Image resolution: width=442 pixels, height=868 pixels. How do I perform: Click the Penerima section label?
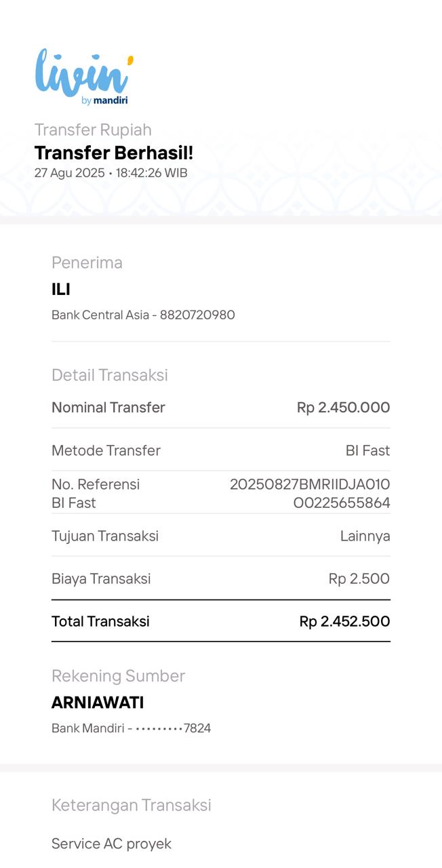click(87, 262)
